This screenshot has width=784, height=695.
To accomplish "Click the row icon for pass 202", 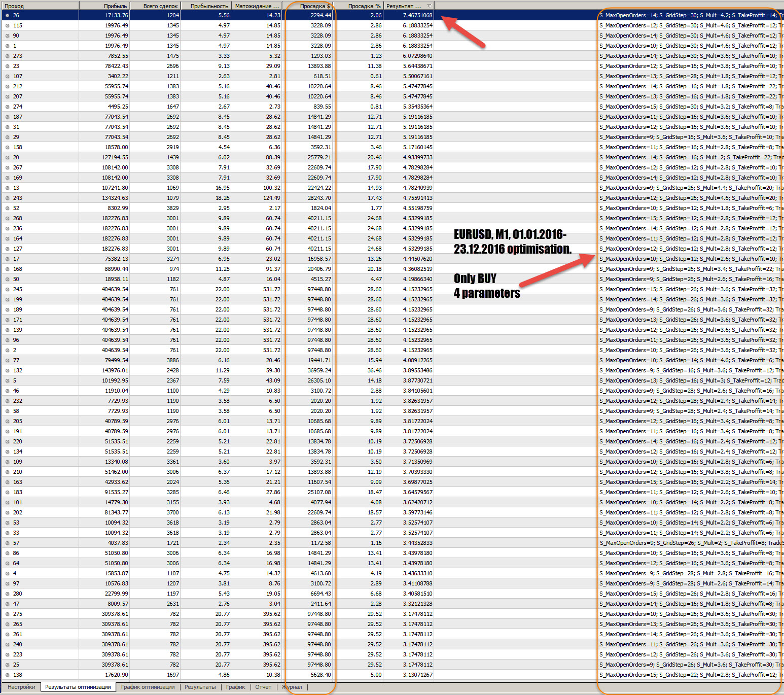I will pyautogui.click(x=7, y=512).
